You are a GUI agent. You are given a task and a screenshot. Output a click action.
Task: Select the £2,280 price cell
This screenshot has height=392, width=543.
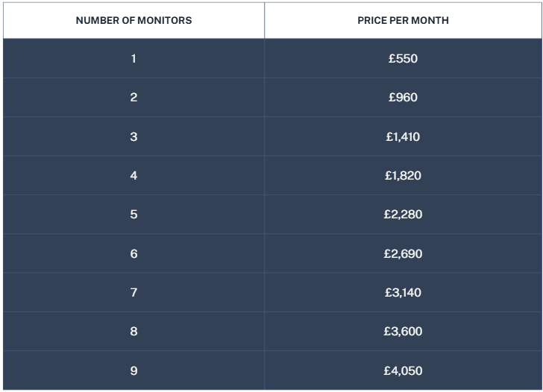tap(403, 214)
